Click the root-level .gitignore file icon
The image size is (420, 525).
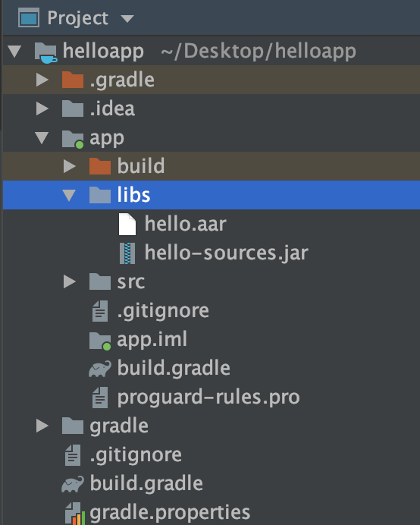tap(73, 455)
